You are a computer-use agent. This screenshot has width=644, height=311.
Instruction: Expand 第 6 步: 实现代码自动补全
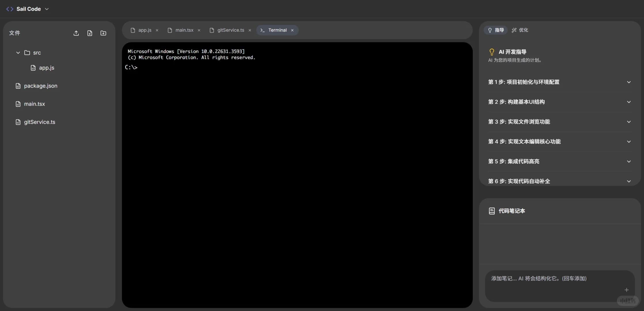coord(560,181)
